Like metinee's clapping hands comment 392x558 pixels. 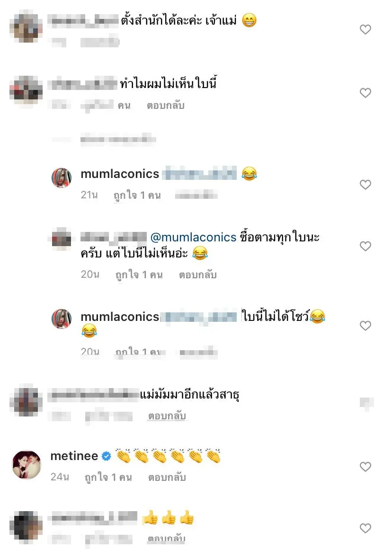point(365,467)
